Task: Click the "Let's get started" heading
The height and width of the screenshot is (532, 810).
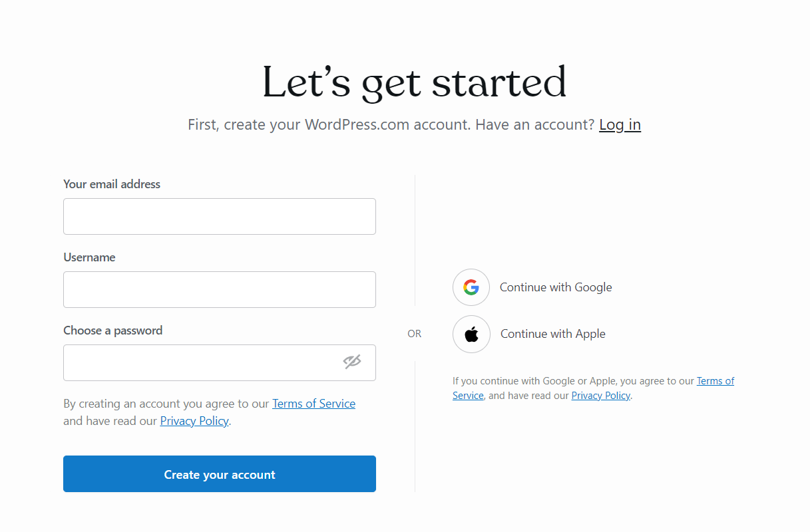Action: point(414,82)
